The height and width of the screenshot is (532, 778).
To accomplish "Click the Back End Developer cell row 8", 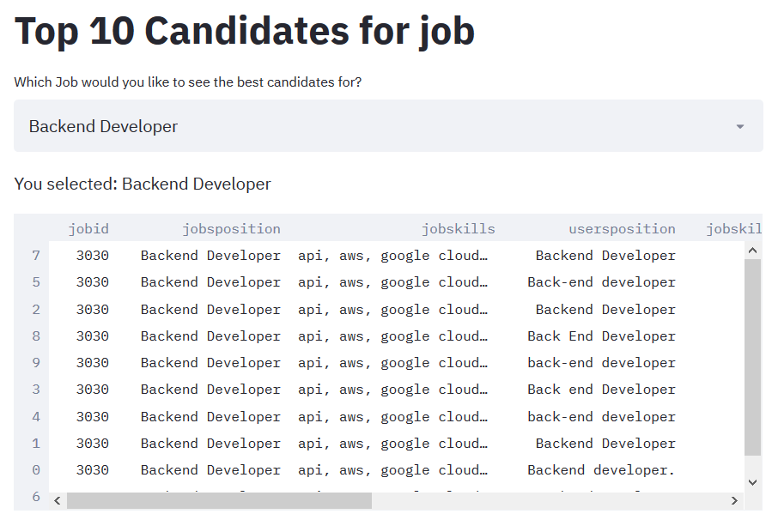I will [x=601, y=336].
